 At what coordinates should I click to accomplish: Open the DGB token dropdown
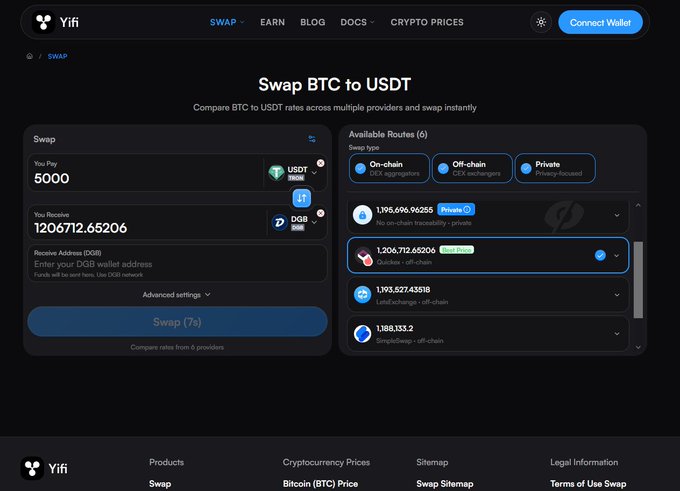coord(314,223)
